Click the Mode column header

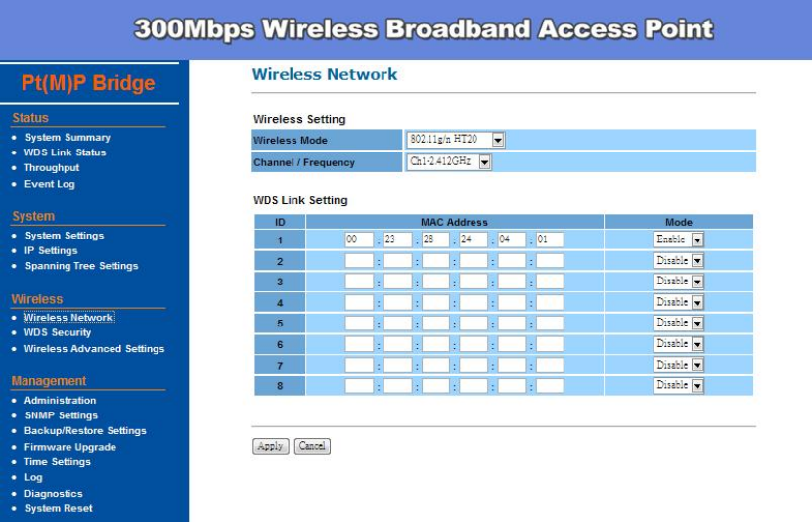click(x=678, y=222)
